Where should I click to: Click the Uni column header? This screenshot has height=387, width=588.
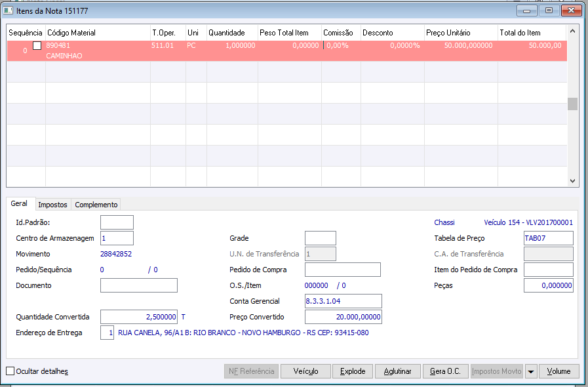tap(196, 33)
